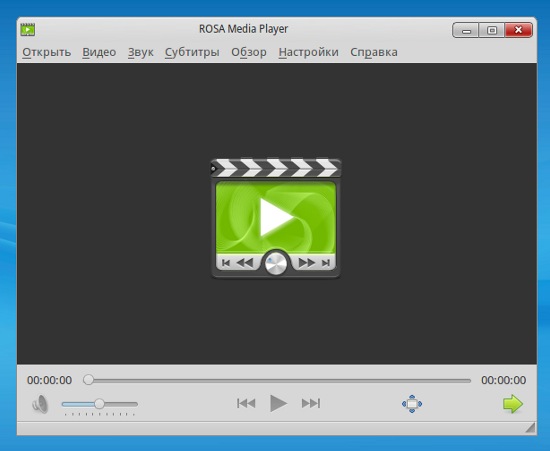Click the green arrow icon
Screen dimensions: 550x451
[513, 404]
